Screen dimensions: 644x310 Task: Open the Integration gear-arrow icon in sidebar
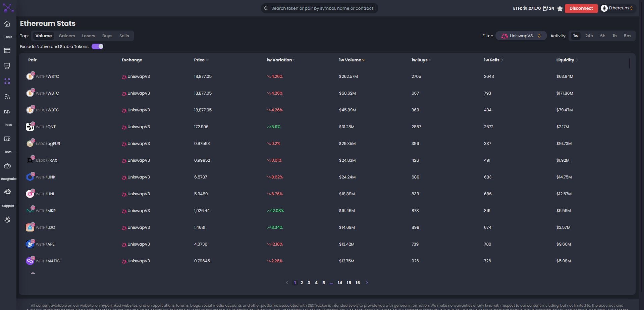(7, 192)
